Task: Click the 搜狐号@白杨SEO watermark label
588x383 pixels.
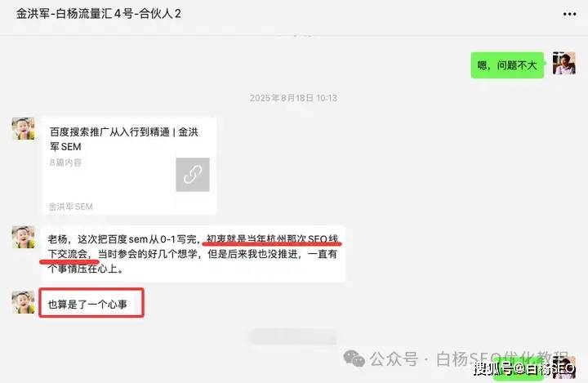Action: point(523,368)
